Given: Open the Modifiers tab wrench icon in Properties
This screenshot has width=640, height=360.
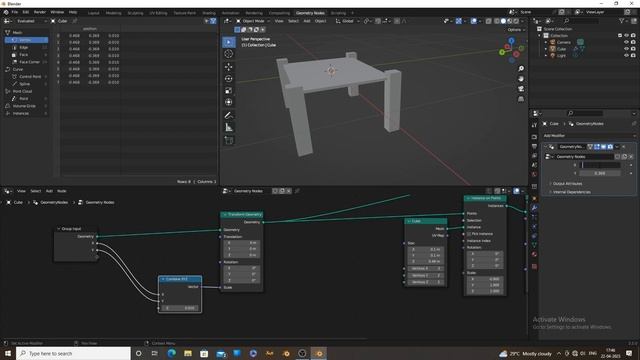Looking at the screenshot, I should pyautogui.click(x=534, y=208).
